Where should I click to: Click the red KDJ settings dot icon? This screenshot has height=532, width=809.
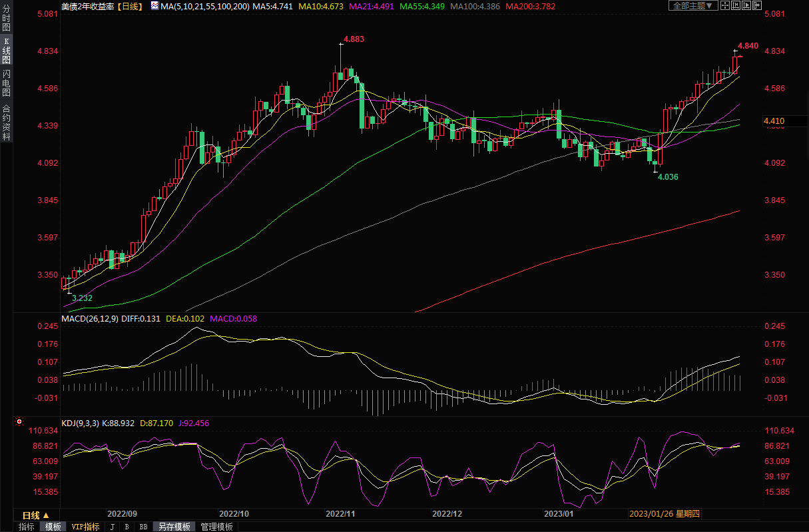(x=19, y=422)
